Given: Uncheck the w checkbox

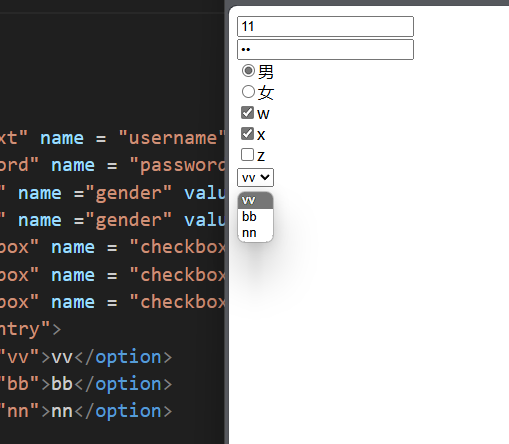Looking at the screenshot, I should (247, 113).
